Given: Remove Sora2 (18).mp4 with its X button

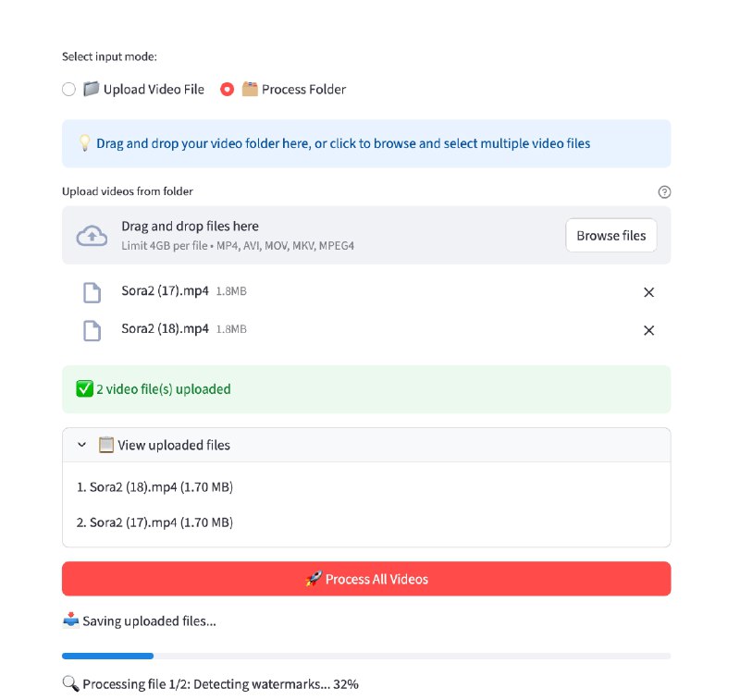Looking at the screenshot, I should (x=648, y=330).
